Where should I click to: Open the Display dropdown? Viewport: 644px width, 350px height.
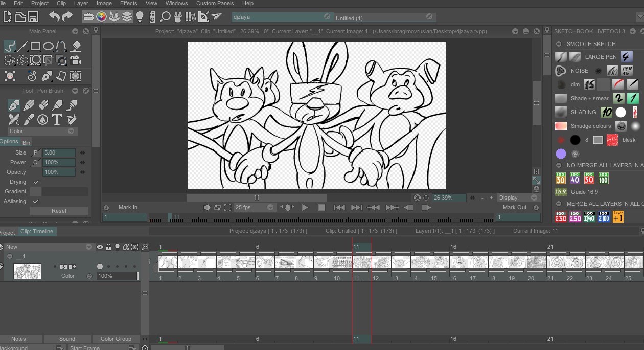tap(518, 198)
